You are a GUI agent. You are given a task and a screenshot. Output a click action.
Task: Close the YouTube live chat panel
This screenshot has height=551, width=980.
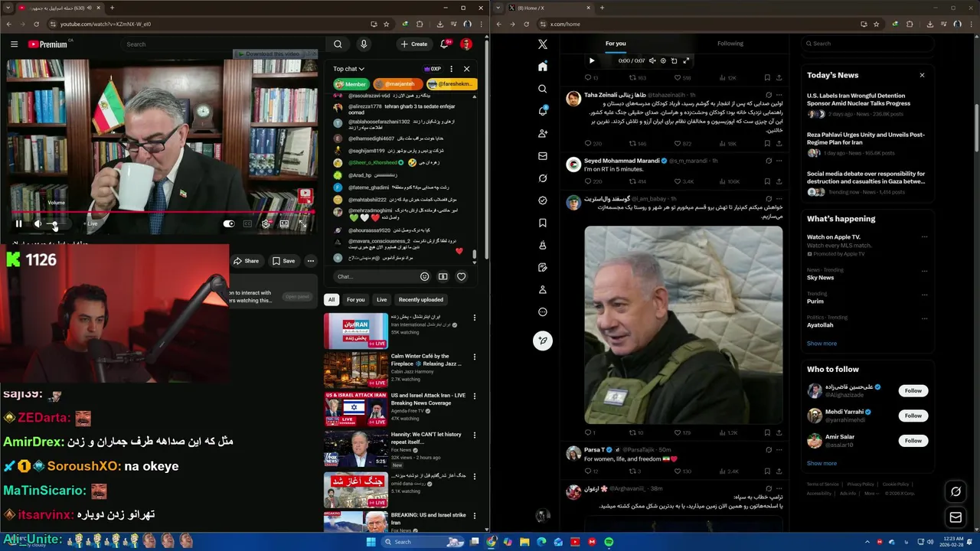click(x=466, y=69)
